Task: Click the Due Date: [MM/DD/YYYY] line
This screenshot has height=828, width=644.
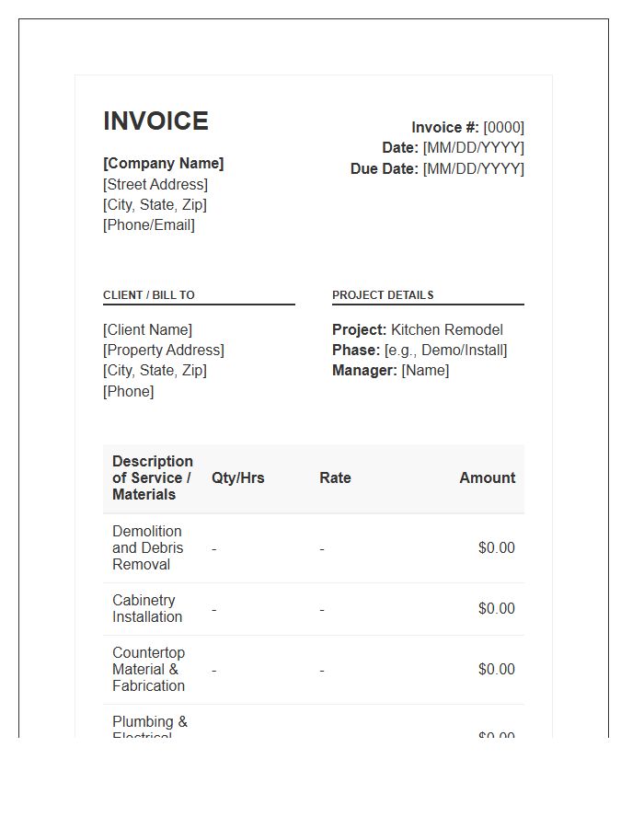Action: click(437, 168)
